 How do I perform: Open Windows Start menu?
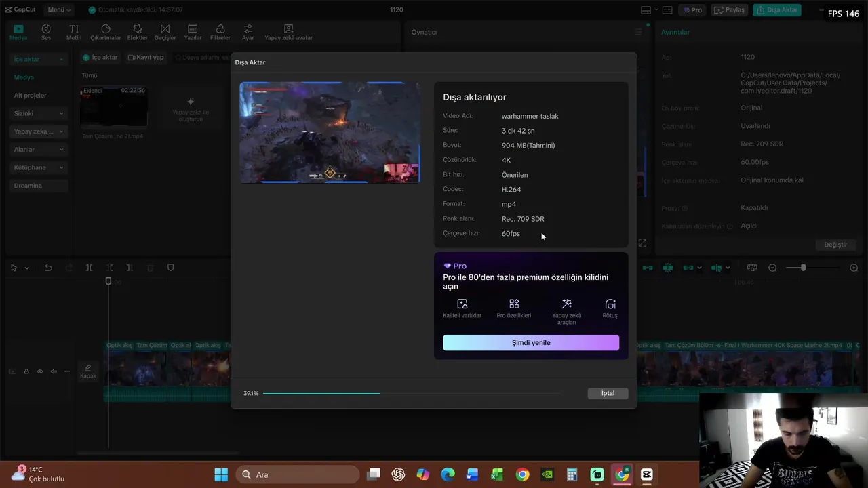click(221, 474)
